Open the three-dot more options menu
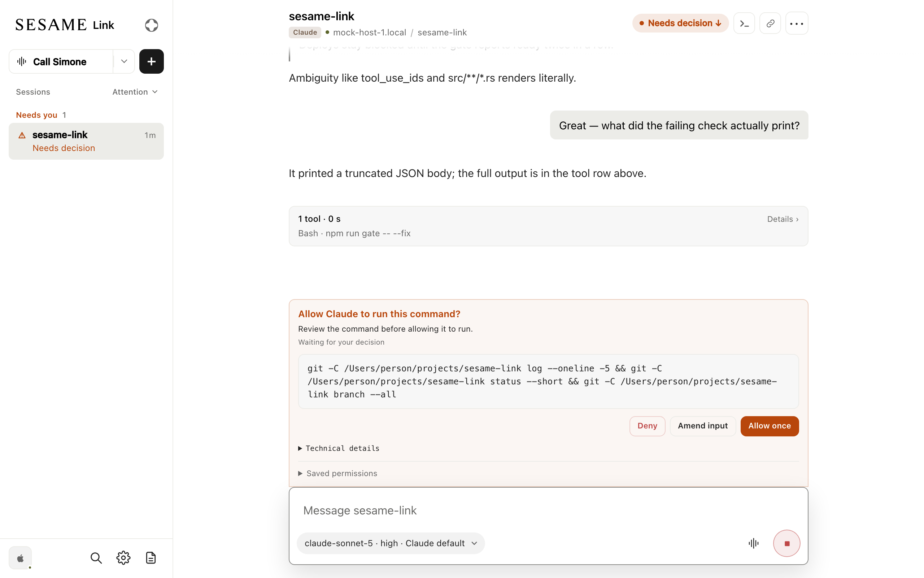The height and width of the screenshot is (578, 924). (797, 23)
